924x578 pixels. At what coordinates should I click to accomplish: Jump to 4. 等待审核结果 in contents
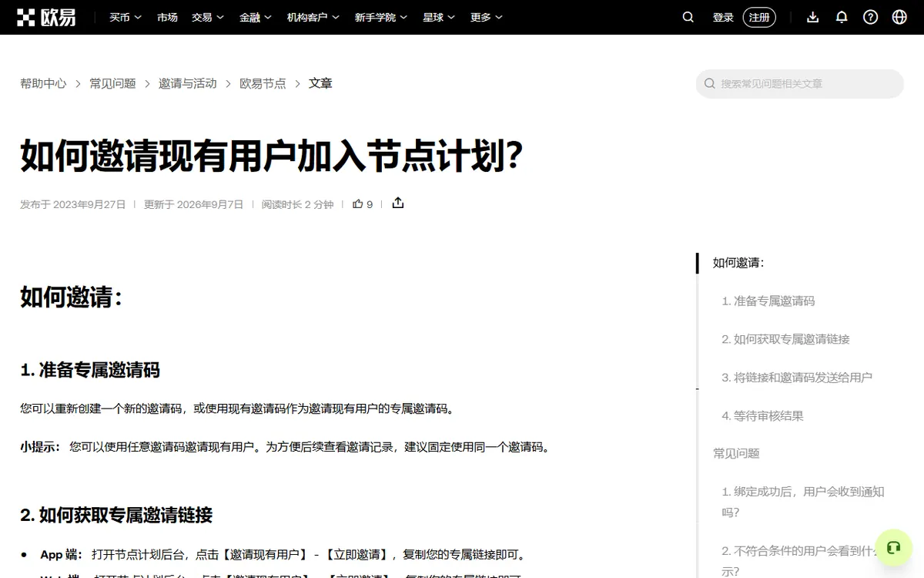[763, 415]
